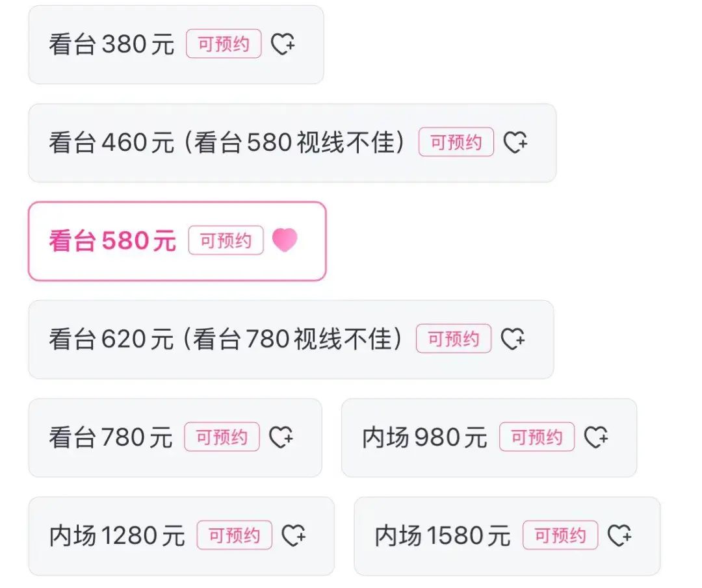Tap 可预约 label on 内场 1580元

560,535
